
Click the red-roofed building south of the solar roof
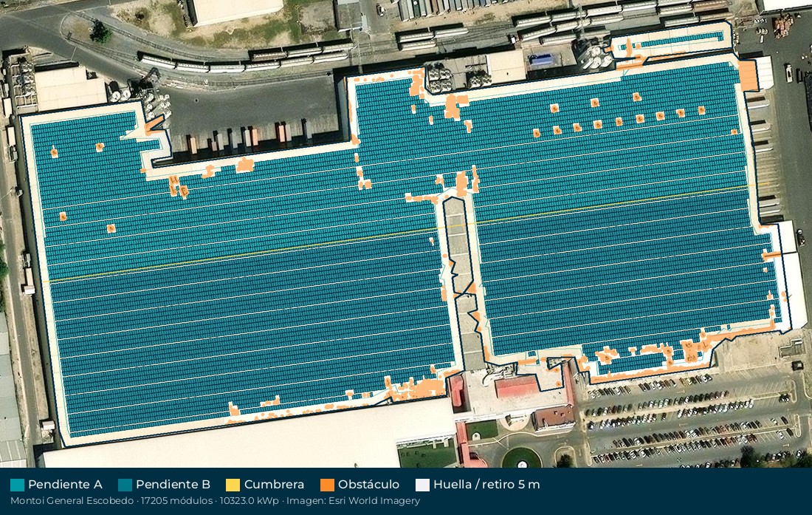click(x=516, y=386)
